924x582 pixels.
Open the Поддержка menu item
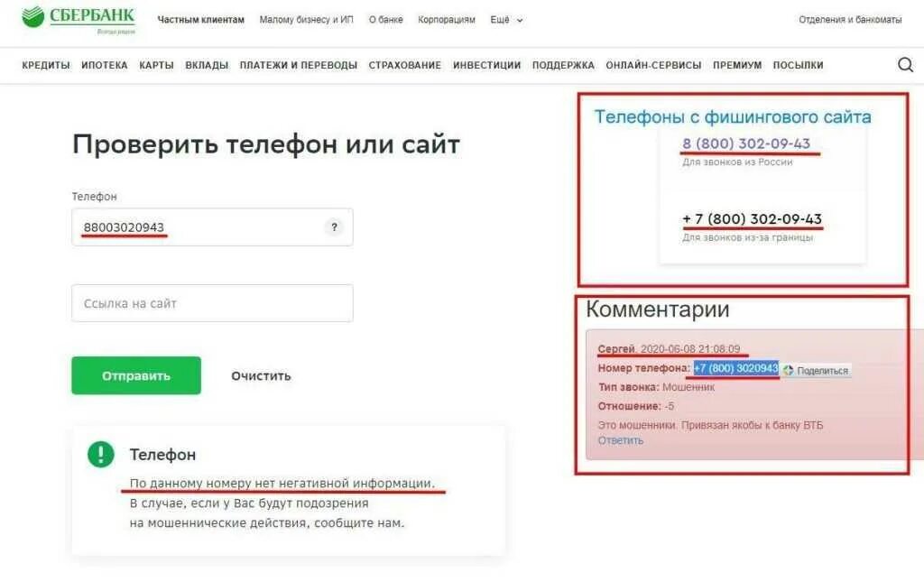pyautogui.click(x=563, y=65)
